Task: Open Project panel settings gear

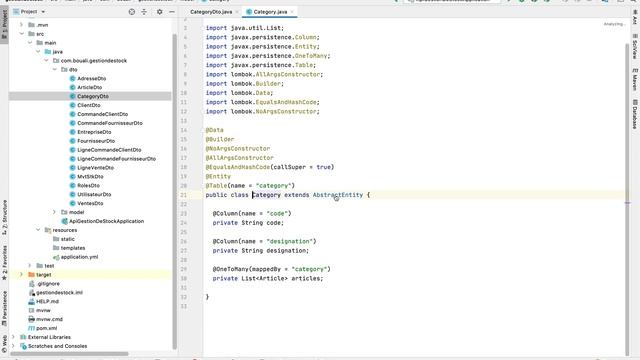Action: (x=160, y=12)
